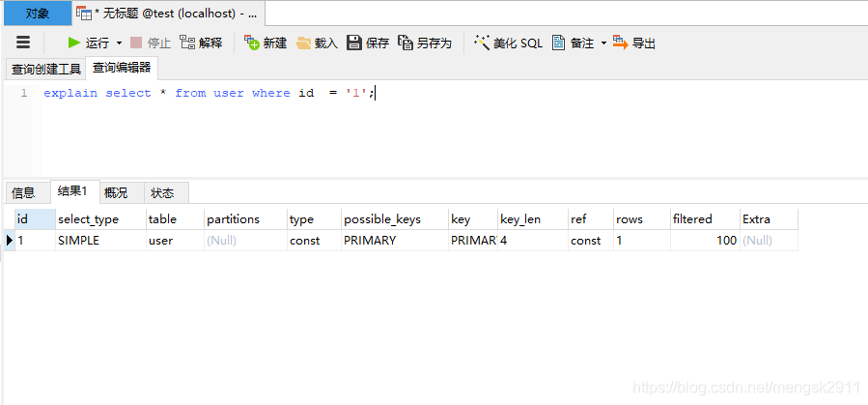
Task: Open the 查询创建工具 tab
Action: [x=46, y=70]
